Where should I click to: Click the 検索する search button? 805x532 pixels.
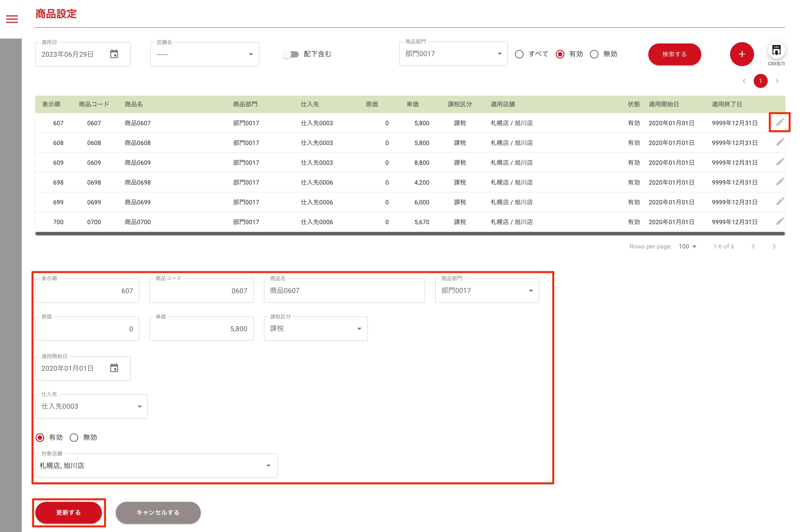tap(674, 54)
